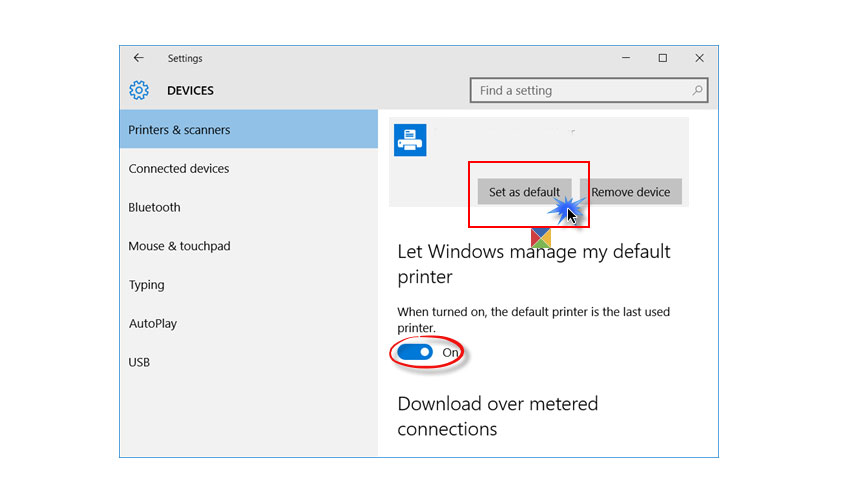Screen dimensions: 860x500
Task: Click the Devices gear icon
Action: (x=139, y=90)
